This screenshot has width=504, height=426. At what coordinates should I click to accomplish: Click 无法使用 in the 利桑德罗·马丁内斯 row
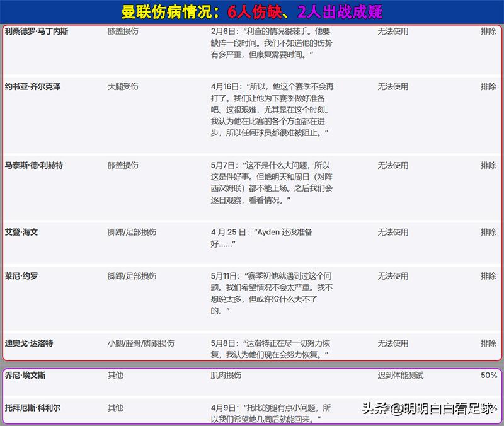[x=392, y=31]
